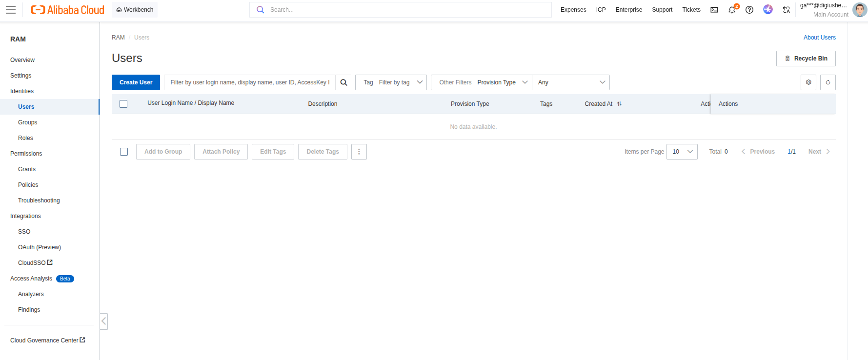The height and width of the screenshot is (360, 868).
Task: Go to Groups in sidebar
Action: coord(28,122)
